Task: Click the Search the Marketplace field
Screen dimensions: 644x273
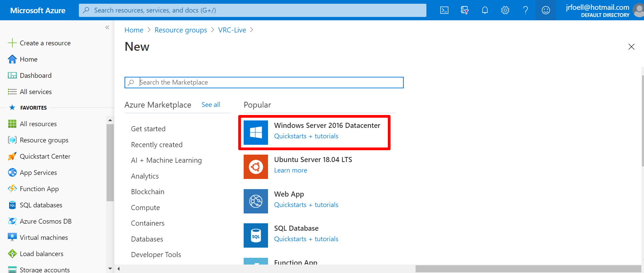Action: tap(264, 83)
